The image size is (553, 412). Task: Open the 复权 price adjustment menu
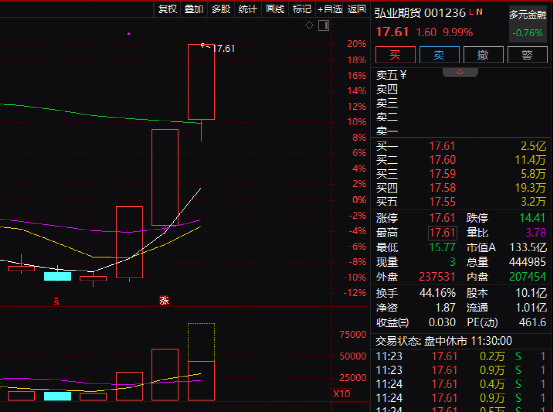(168, 9)
